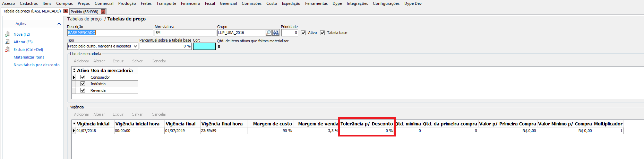Image resolution: width=644 pixels, height=159 pixels.
Task: Close the Tabela de preço tab
Action: click(x=66, y=11)
